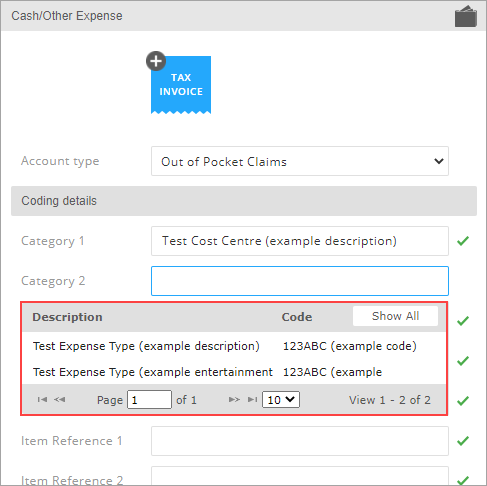Open the Account type dropdown
The height and width of the screenshot is (486, 487).
click(300, 161)
